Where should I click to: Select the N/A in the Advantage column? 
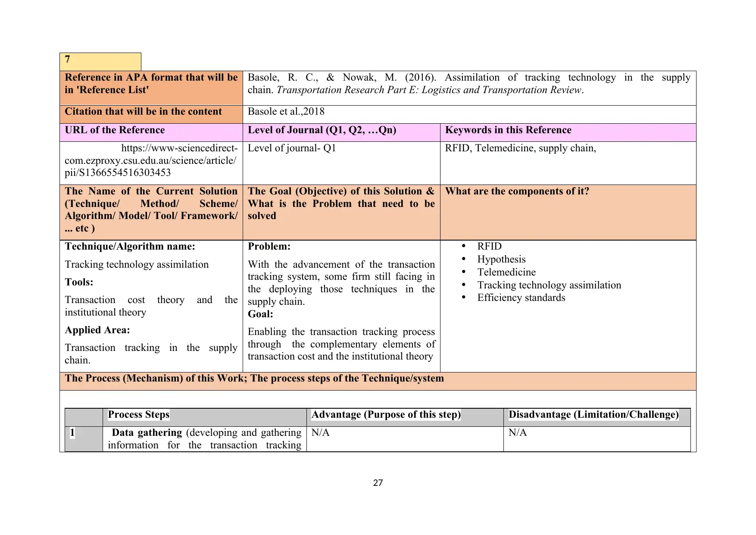coord(320,433)
